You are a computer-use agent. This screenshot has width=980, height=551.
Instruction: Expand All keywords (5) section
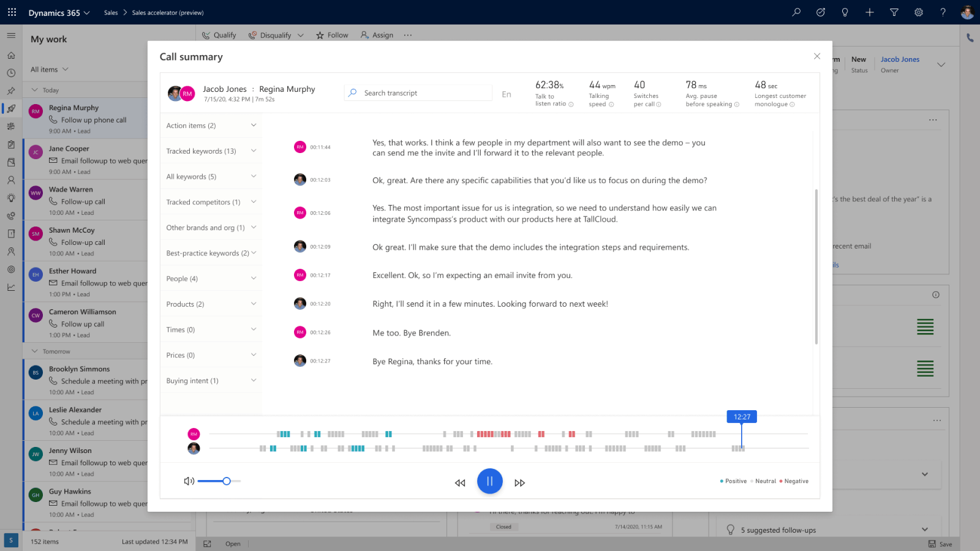[211, 176]
